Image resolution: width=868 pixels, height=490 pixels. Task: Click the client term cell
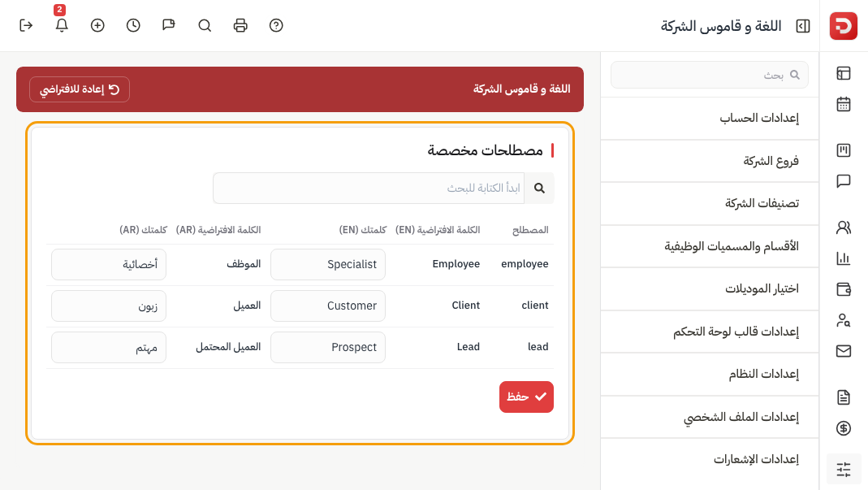click(535, 306)
